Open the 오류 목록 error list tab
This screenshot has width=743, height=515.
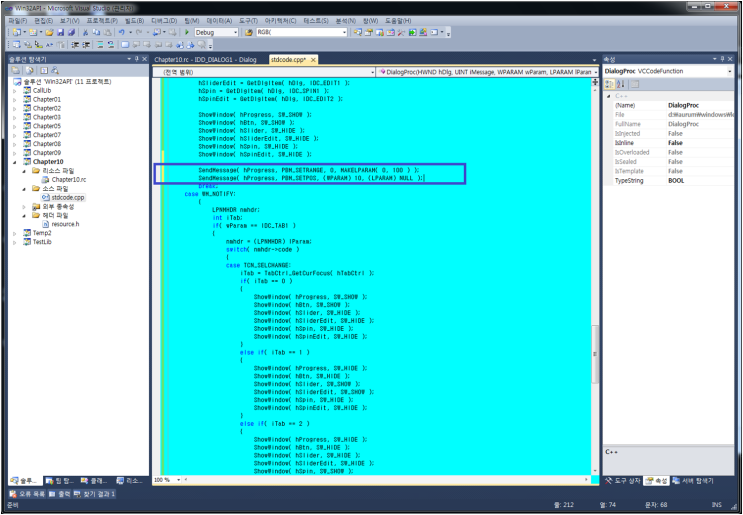click(27, 494)
